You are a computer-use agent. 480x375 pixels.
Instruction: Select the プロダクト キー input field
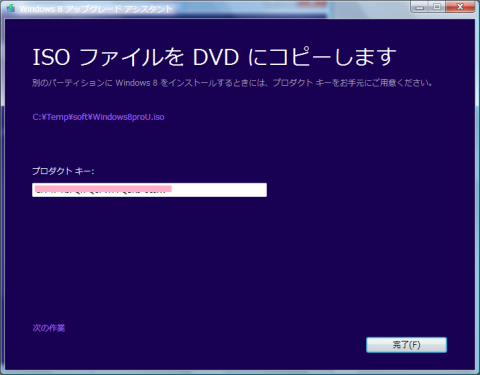point(149,190)
